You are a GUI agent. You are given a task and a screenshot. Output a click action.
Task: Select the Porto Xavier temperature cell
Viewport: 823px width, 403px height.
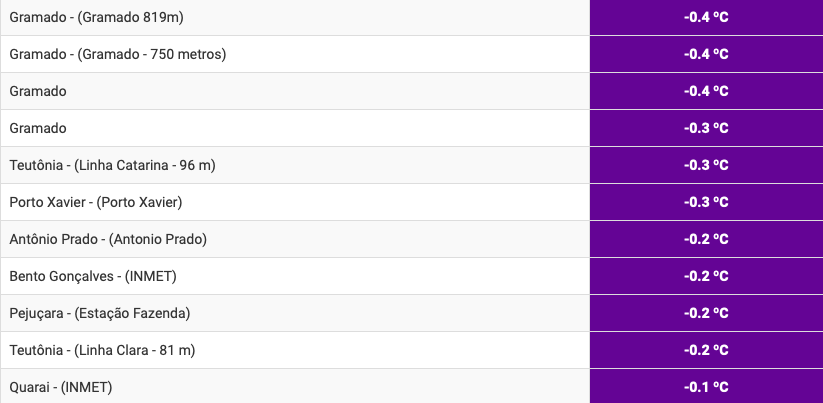pyautogui.click(x=706, y=202)
